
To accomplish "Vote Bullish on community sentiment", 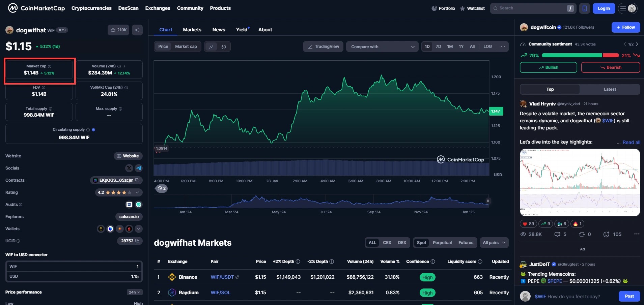I will [548, 67].
